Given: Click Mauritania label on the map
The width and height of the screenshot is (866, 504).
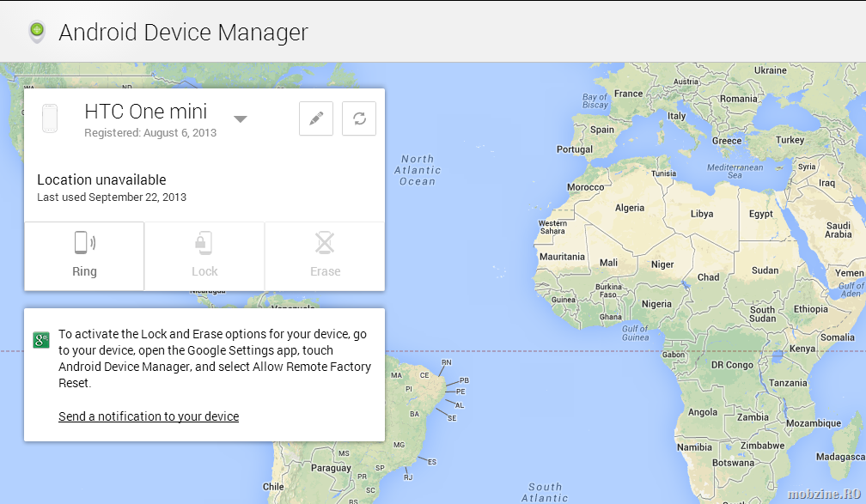Looking at the screenshot, I should point(562,257).
